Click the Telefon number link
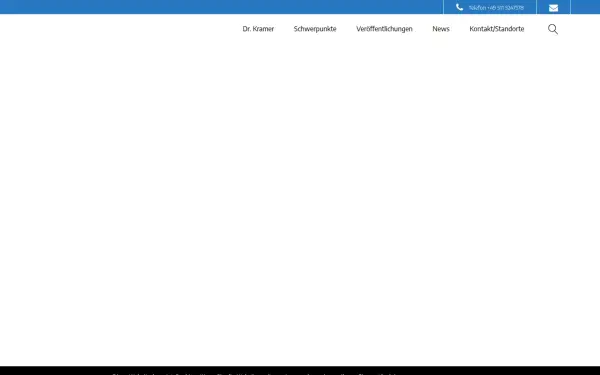Image resolution: width=600 pixels, height=375 pixels. 496,8
